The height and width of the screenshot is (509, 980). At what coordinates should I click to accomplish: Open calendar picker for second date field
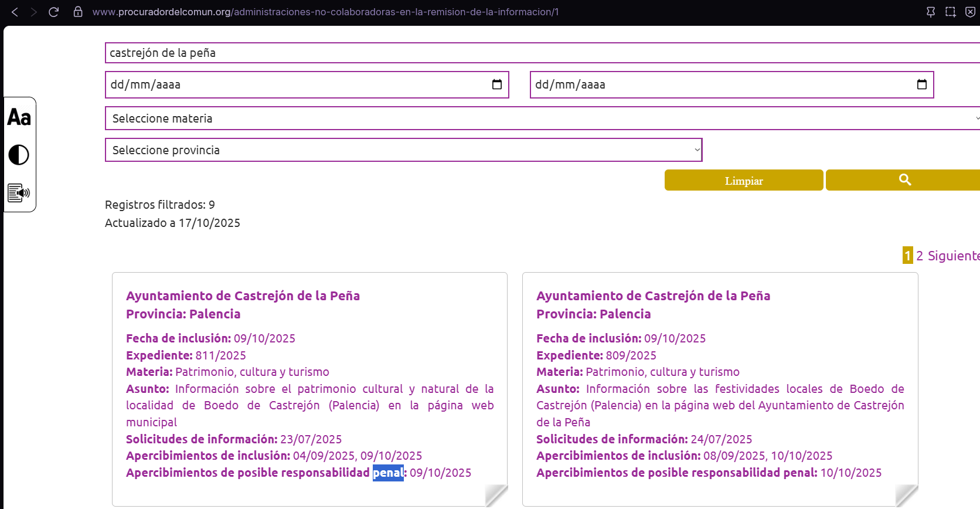(x=921, y=84)
